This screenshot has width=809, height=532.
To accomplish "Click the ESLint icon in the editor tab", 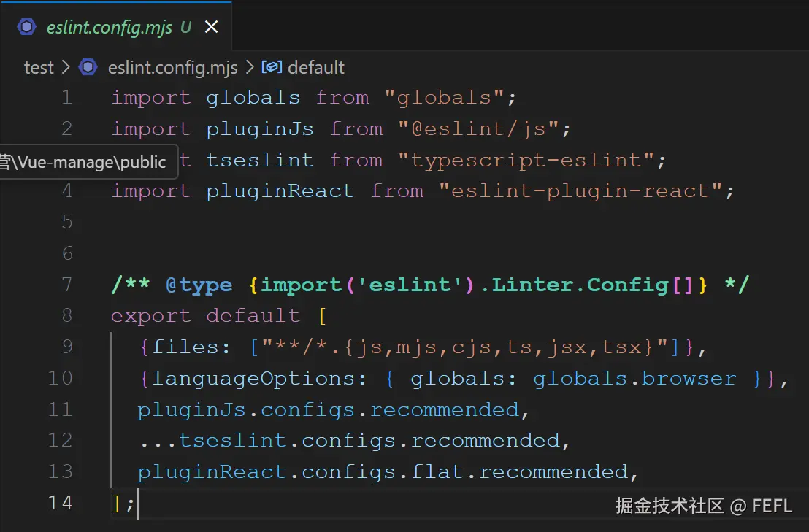I will [x=27, y=28].
